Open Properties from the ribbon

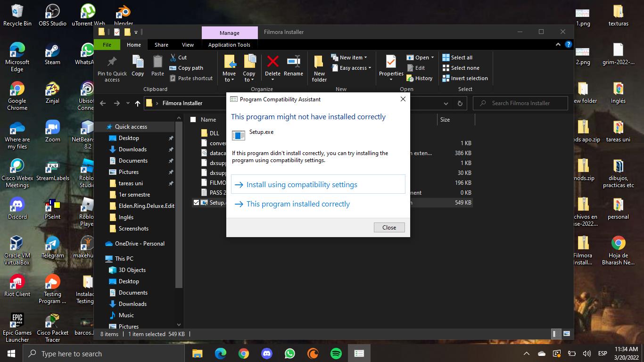(x=391, y=66)
